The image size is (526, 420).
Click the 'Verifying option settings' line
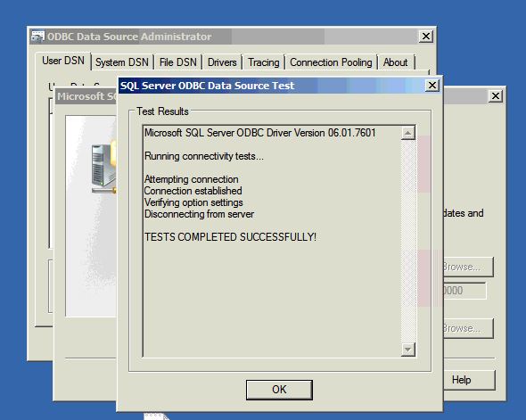point(193,202)
